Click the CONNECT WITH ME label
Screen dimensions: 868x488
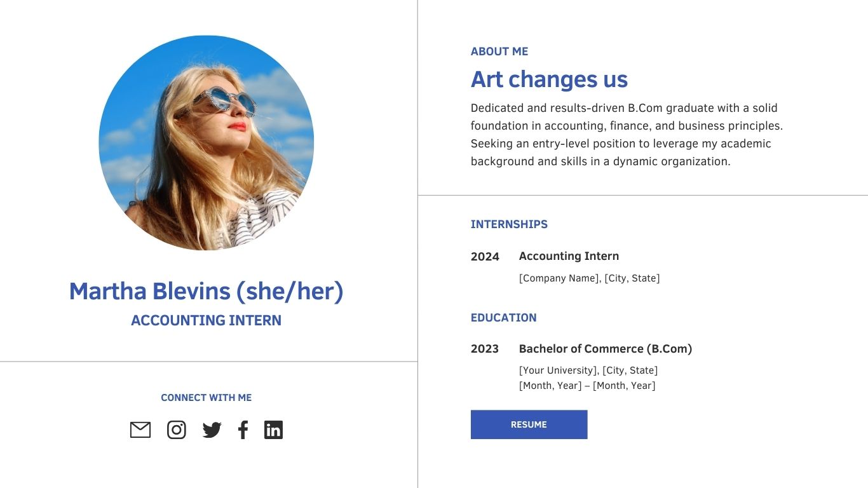pyautogui.click(x=206, y=398)
